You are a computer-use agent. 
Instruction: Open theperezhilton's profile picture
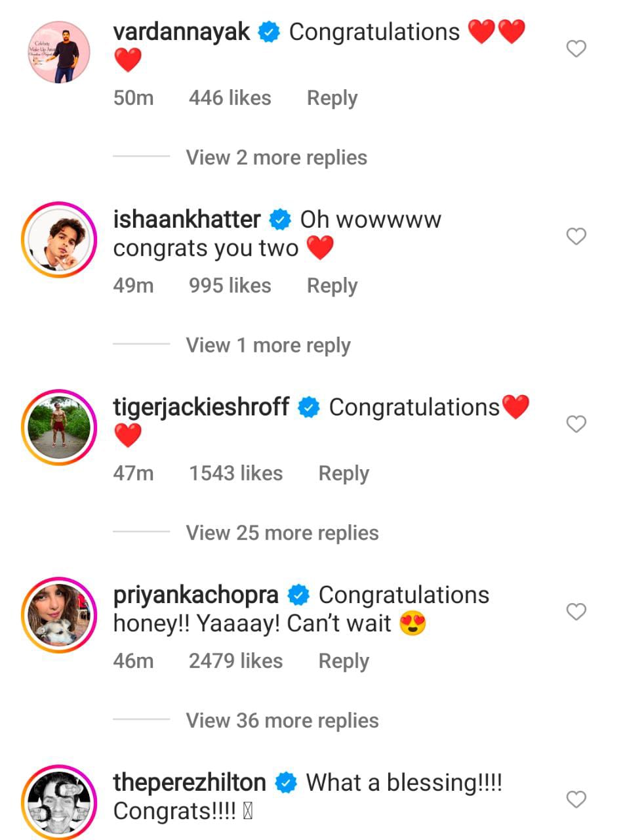59,802
